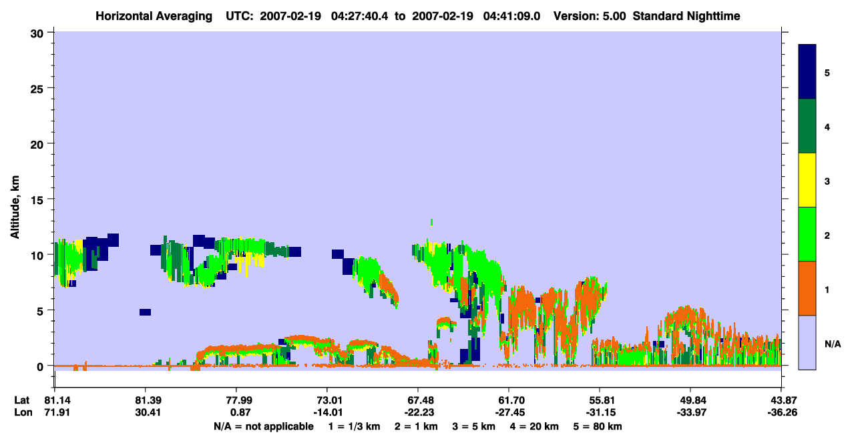The image size is (868, 445).
Task: Click the dark green level 4 colorbar segment
Action: click(x=807, y=126)
